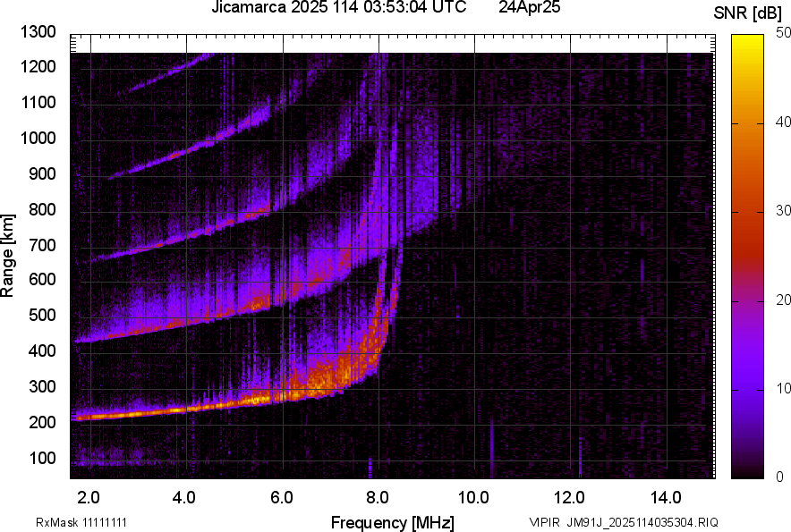Click the colorbar tick value '50'
The width and height of the screenshot is (791, 532).
(783, 33)
